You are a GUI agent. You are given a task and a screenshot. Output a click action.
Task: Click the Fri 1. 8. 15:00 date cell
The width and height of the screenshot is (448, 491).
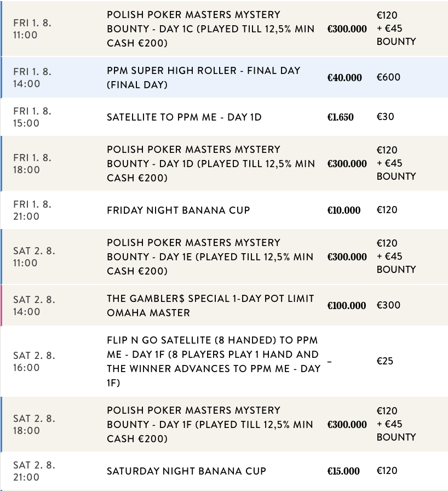click(33, 117)
